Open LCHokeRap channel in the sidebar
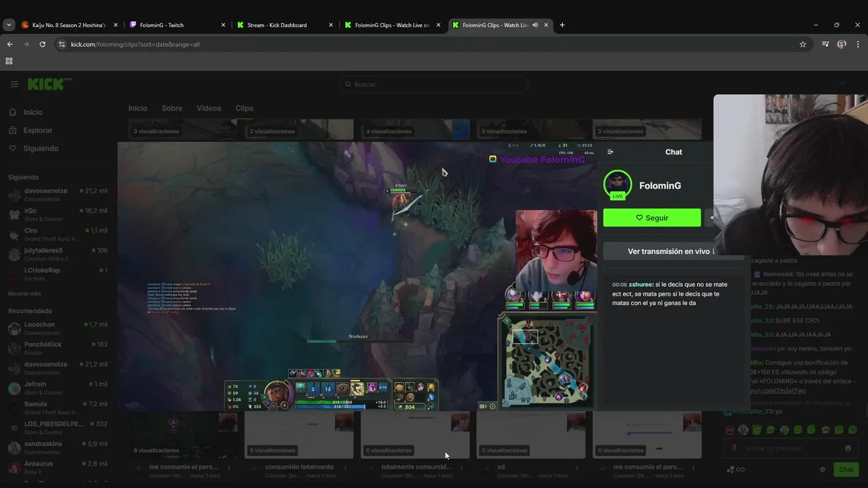Viewport: 868px width, 488px height. coord(58,274)
